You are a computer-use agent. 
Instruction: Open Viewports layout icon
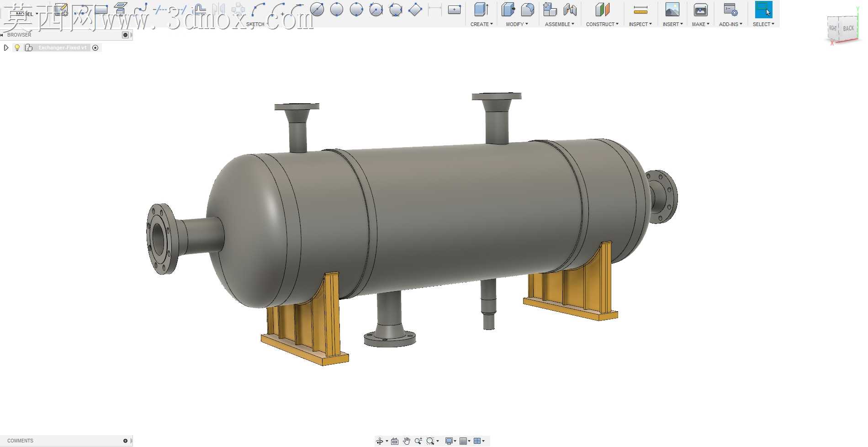477,441
